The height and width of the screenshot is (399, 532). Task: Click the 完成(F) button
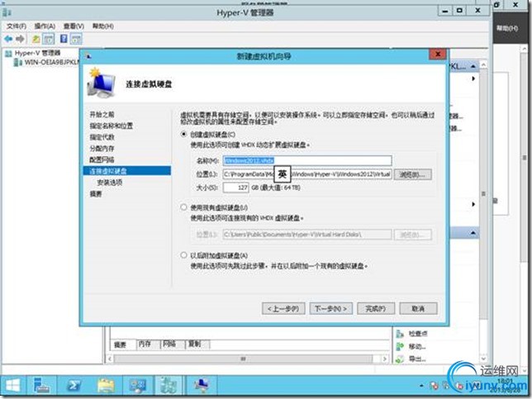[x=376, y=308]
